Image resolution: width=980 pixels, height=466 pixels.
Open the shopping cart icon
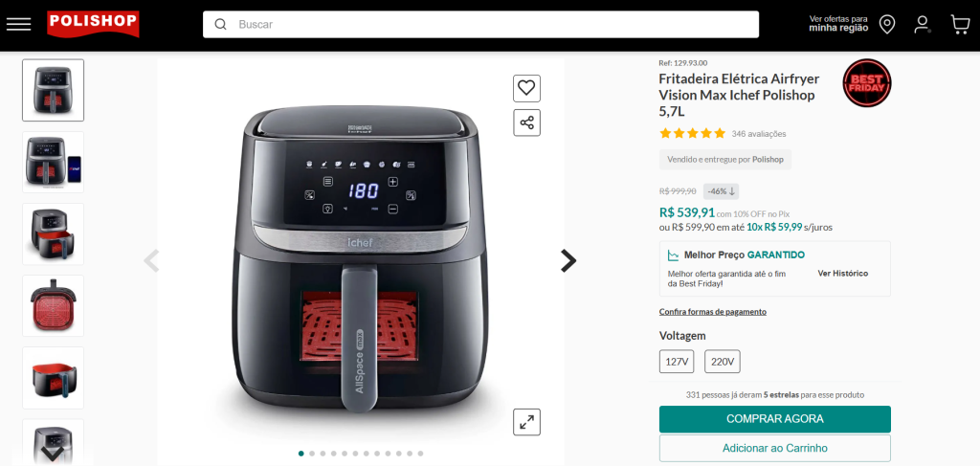(x=960, y=24)
